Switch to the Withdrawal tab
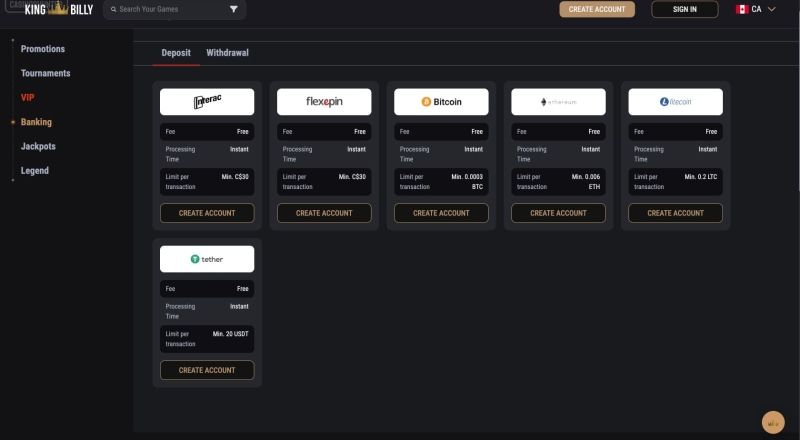Screen dimensions: 800x440 click(228, 53)
